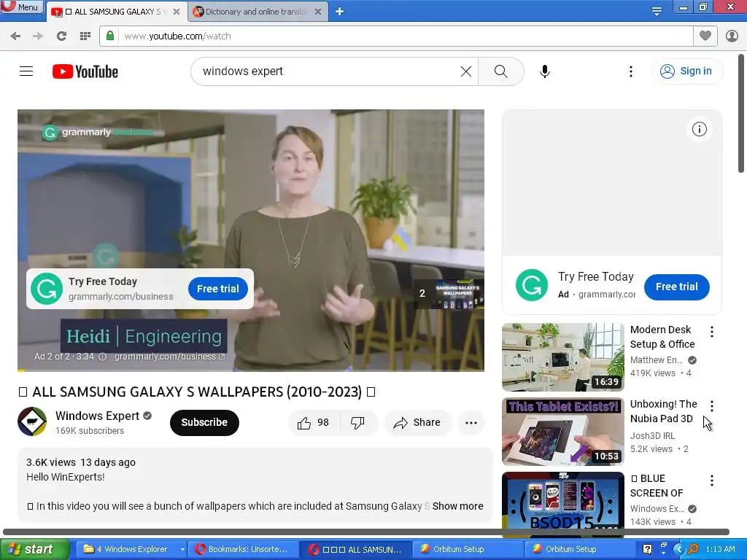Click the tray help question icon

pyautogui.click(x=648, y=549)
